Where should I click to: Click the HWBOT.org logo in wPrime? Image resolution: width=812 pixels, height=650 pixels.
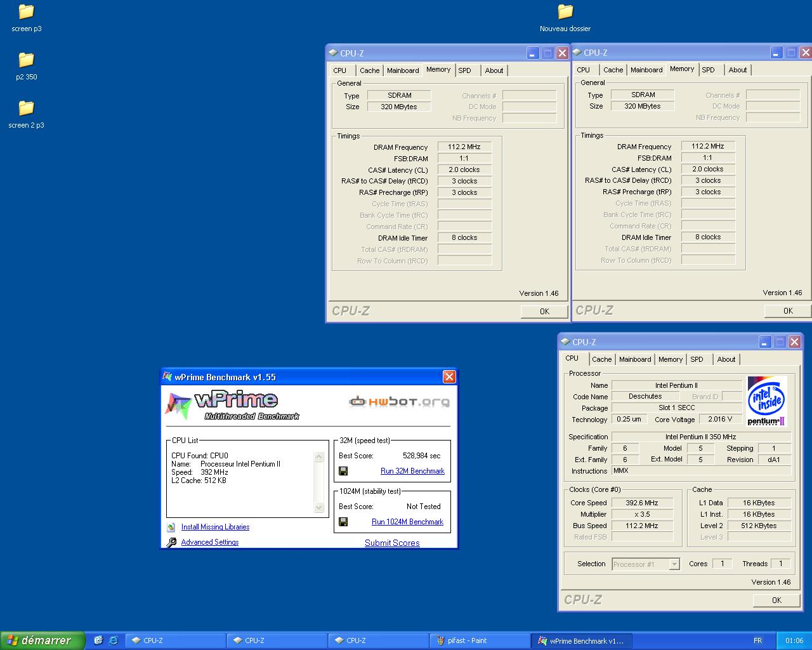click(400, 402)
